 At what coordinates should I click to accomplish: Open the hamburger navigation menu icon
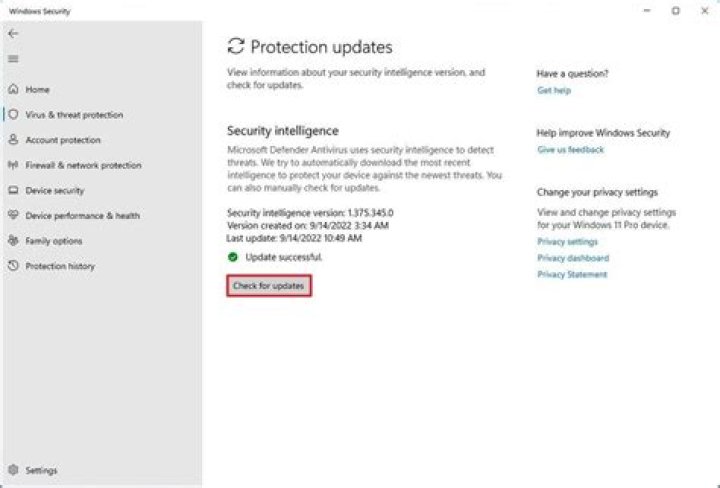pos(13,59)
